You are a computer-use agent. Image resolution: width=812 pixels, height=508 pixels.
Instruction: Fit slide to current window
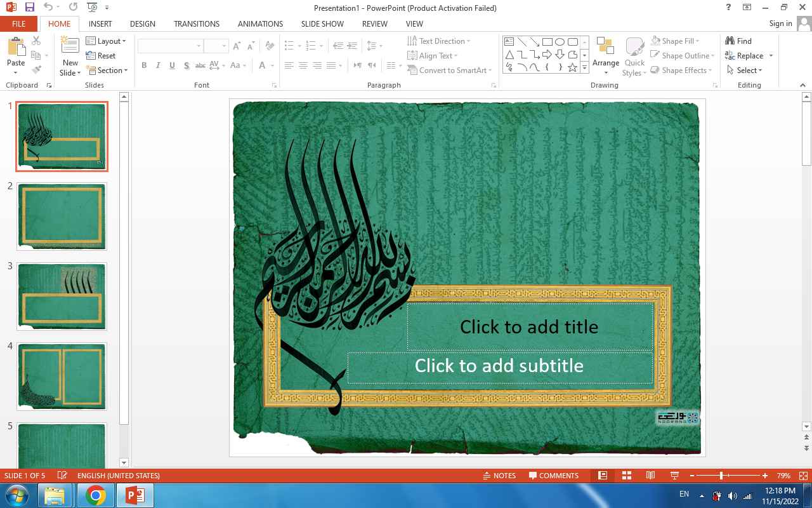click(x=804, y=476)
